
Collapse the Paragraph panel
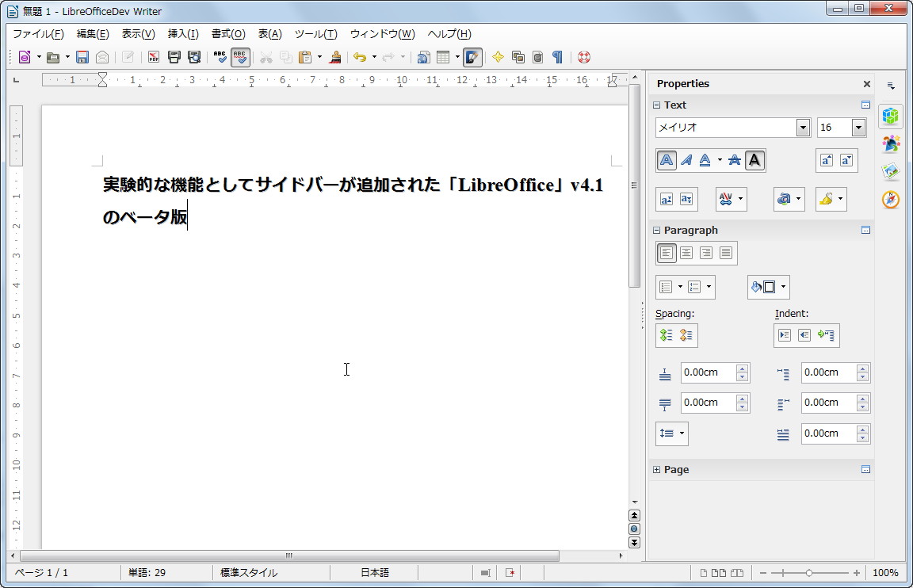click(x=656, y=230)
